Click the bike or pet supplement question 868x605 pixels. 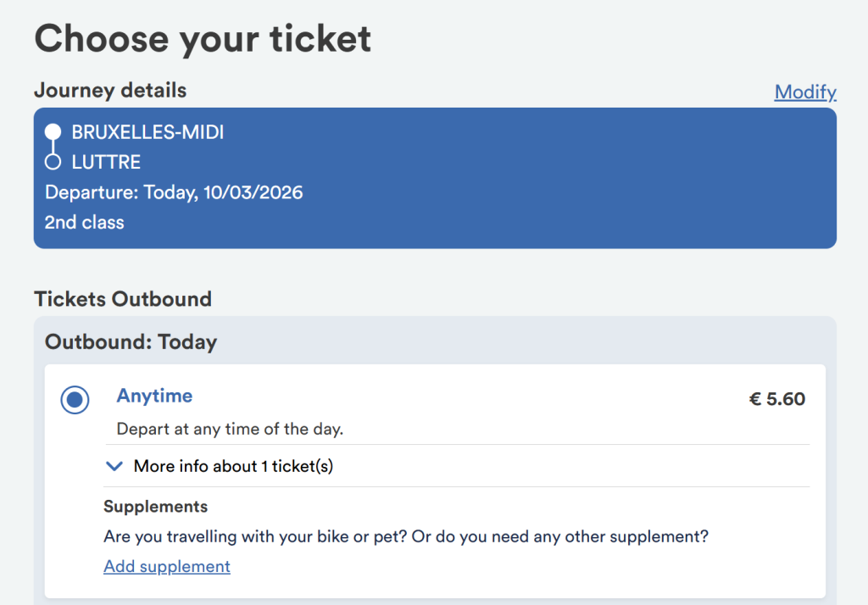[x=406, y=536]
